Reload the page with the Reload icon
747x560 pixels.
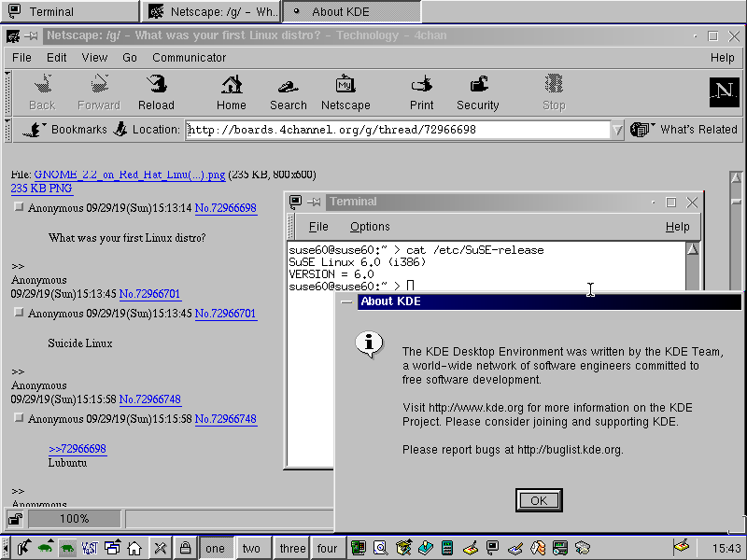click(156, 85)
